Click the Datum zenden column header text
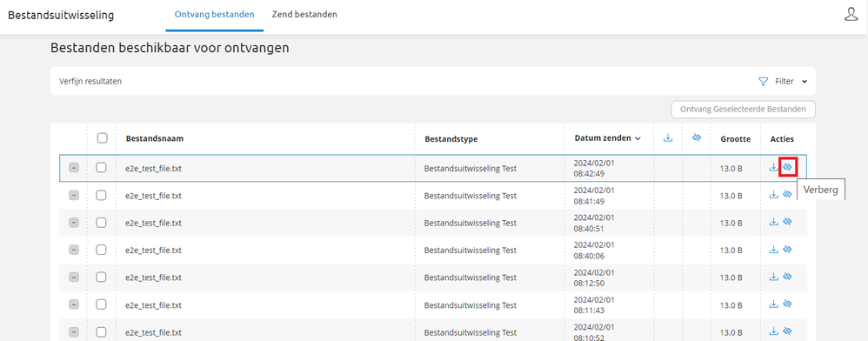This screenshot has height=341, width=868. click(602, 138)
